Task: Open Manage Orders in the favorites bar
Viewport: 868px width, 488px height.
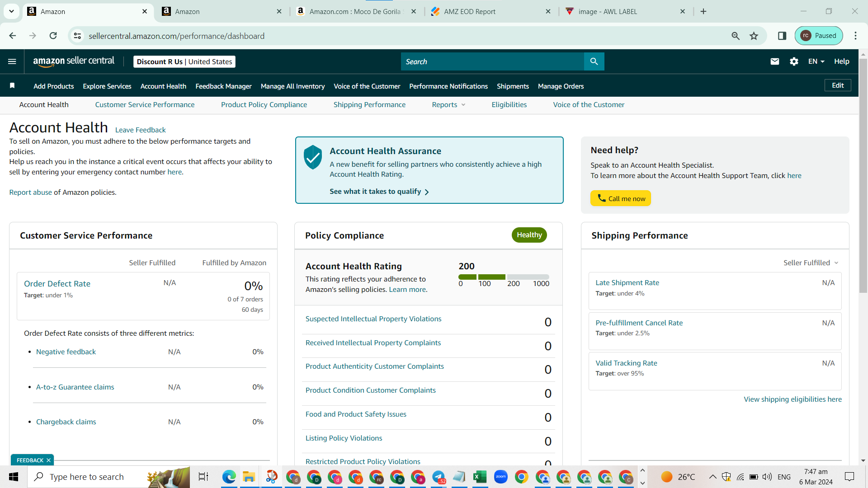Action: pos(561,86)
